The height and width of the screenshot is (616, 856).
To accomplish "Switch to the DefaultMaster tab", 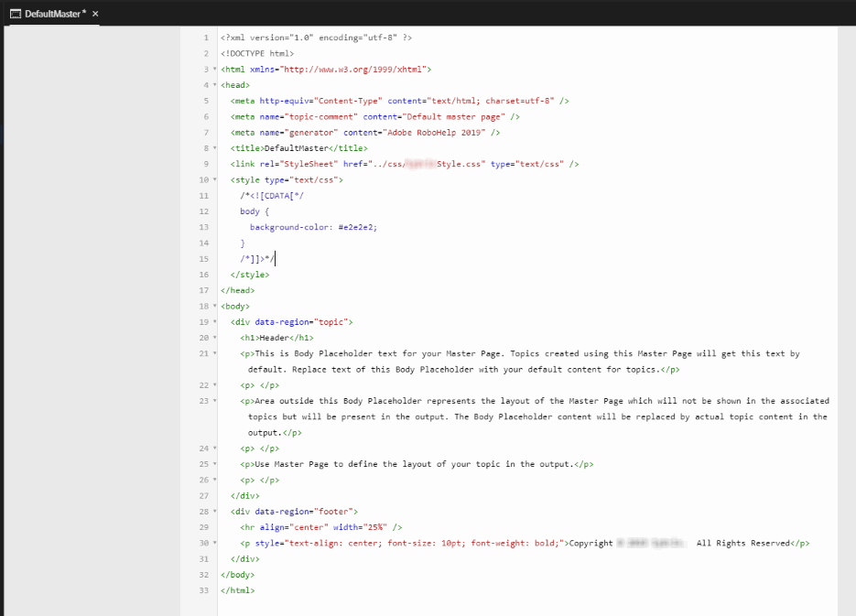I will [x=55, y=14].
